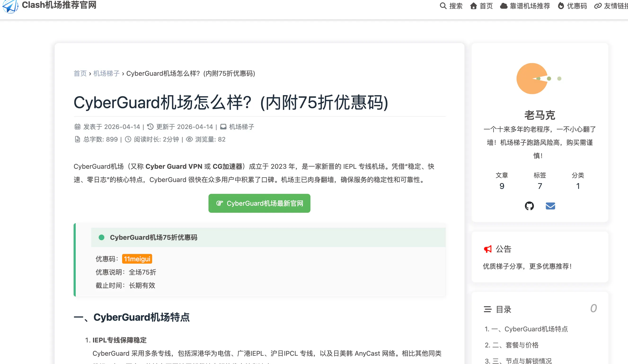Click the pointing hand icon on button
The width and height of the screenshot is (628, 364).
click(220, 203)
